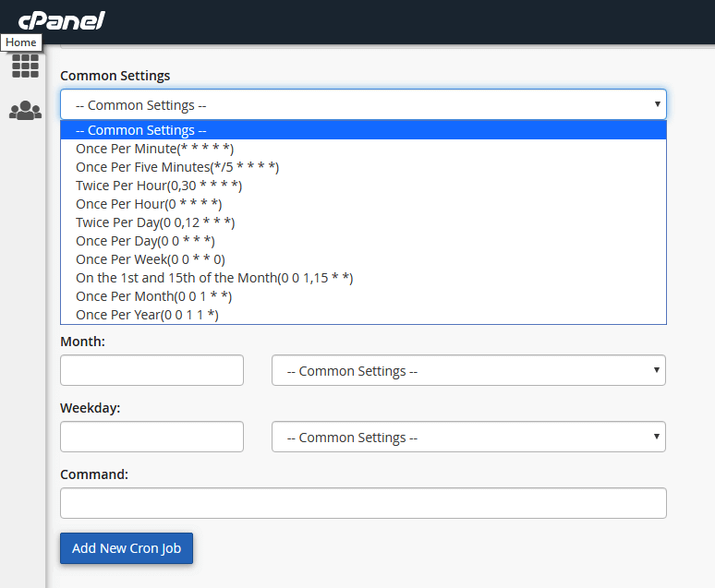The height and width of the screenshot is (588, 715).
Task: Pick Once Per Day option
Action: (x=363, y=241)
